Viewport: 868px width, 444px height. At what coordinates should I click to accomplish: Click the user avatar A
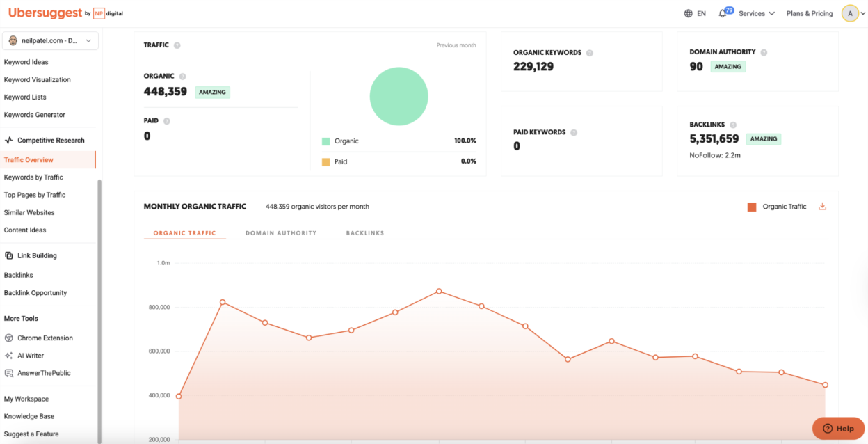click(850, 13)
